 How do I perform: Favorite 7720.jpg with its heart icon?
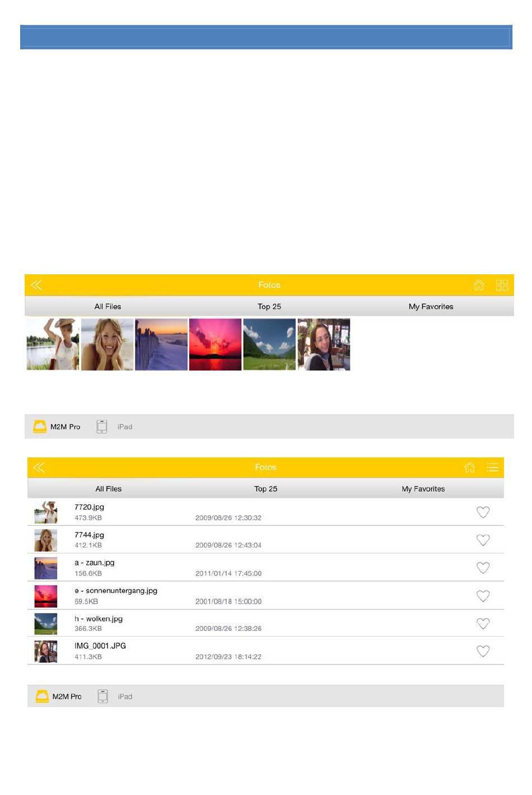[483, 512]
